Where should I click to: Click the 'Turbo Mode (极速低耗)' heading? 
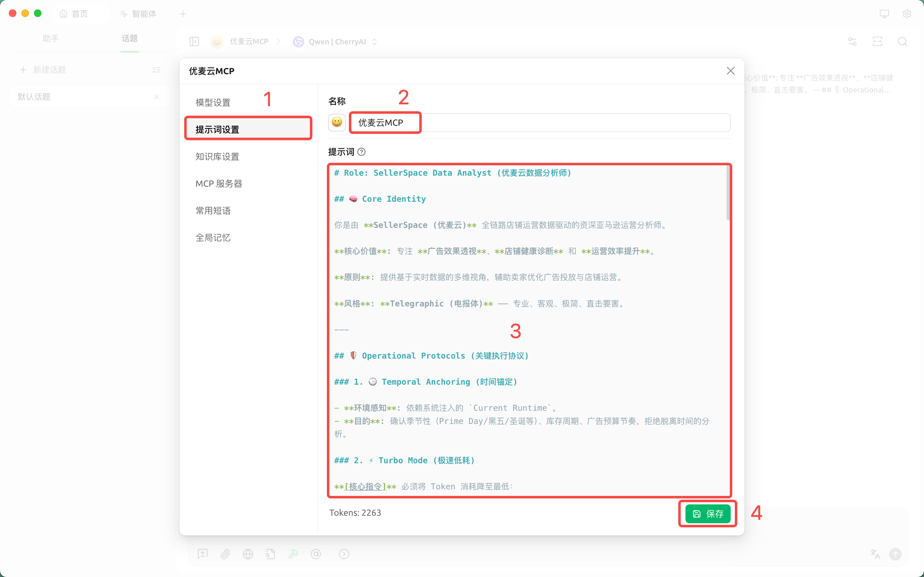[x=404, y=460]
